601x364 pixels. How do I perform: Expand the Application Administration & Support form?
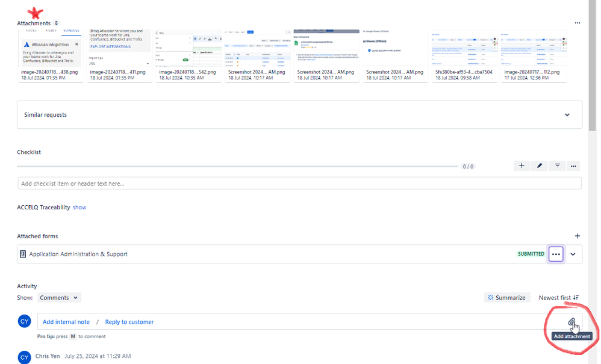pos(573,254)
